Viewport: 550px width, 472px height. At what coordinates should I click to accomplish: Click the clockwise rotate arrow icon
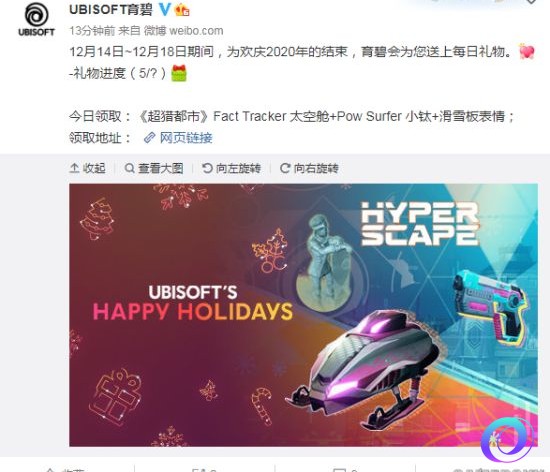(285, 168)
